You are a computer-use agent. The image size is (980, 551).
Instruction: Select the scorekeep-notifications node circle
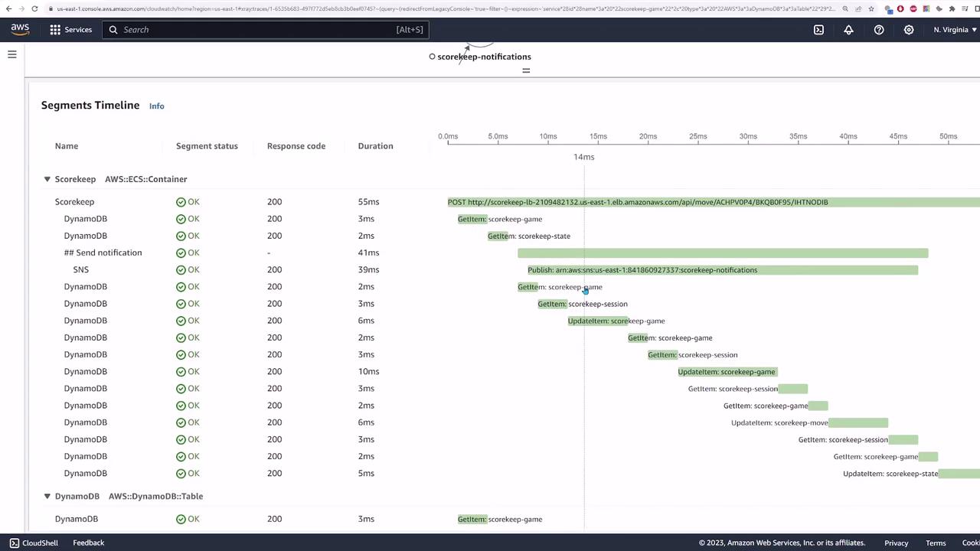[432, 57]
